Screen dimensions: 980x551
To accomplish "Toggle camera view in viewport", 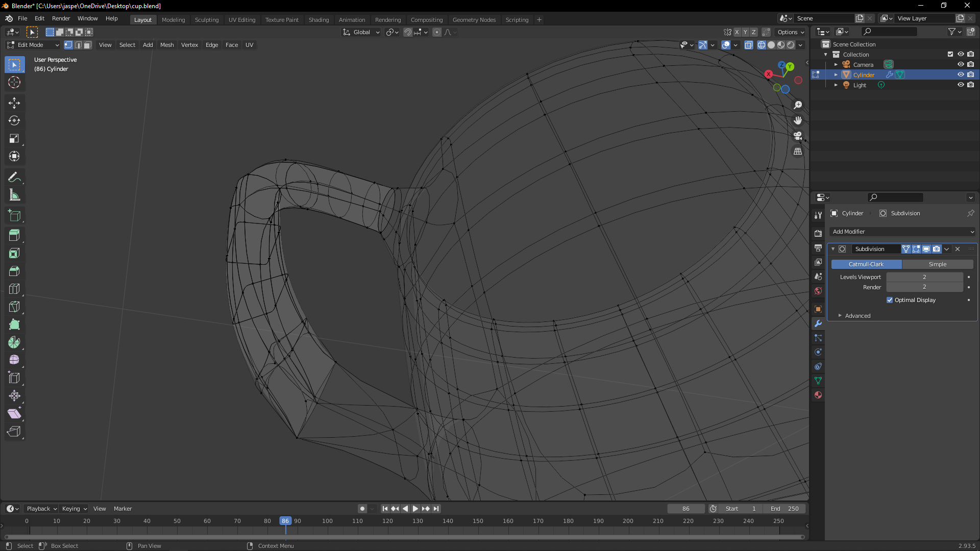I will tap(798, 136).
